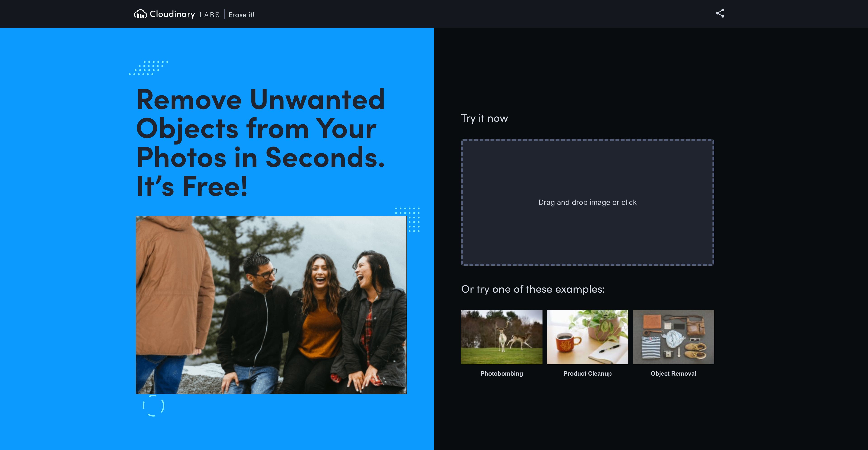Screen dimensions: 868x450
Task: Click the share icon in header
Action: pos(720,14)
